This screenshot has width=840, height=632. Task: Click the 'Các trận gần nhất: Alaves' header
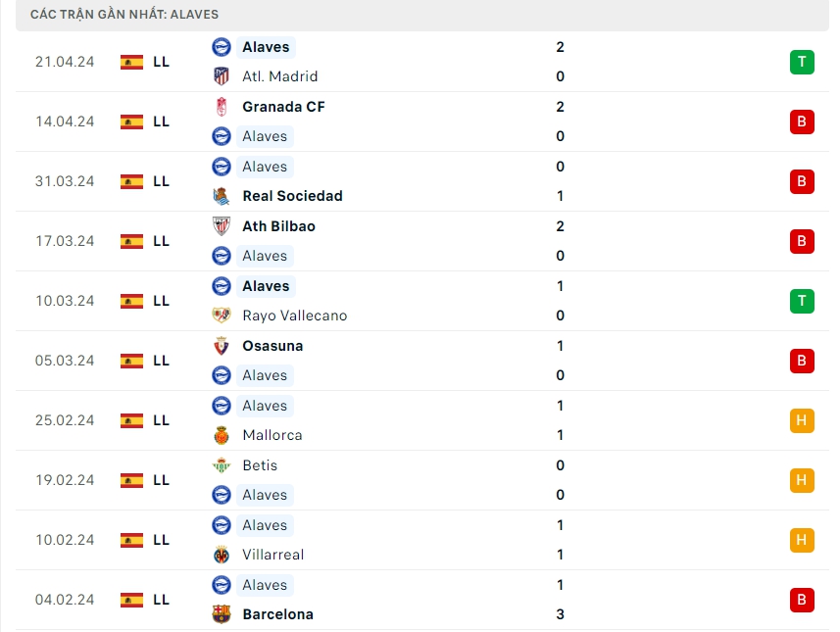[124, 15]
